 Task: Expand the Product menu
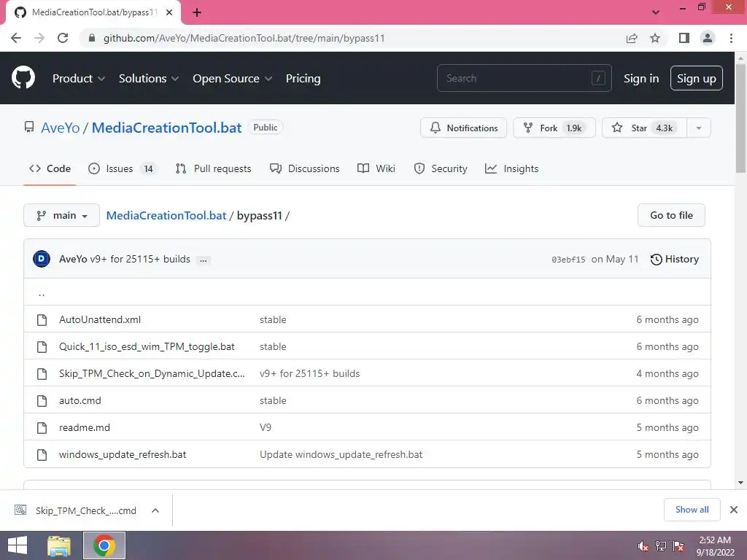pyautogui.click(x=79, y=78)
